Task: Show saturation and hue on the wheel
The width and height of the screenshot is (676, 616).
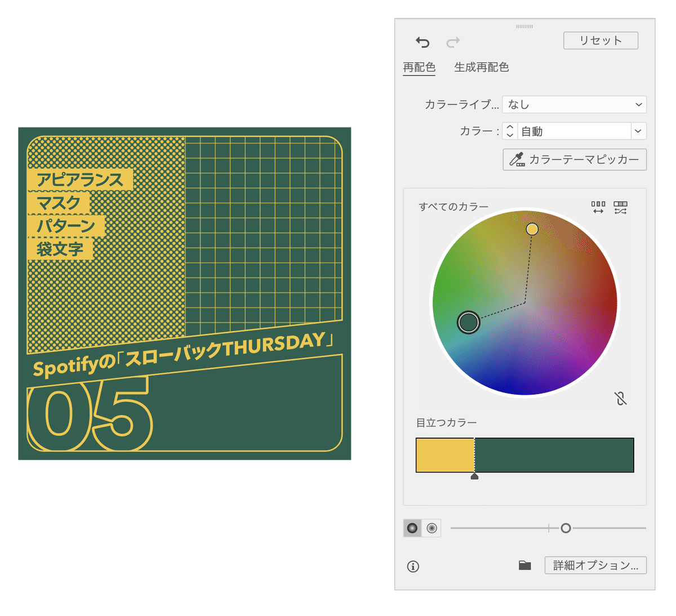Action: (432, 528)
